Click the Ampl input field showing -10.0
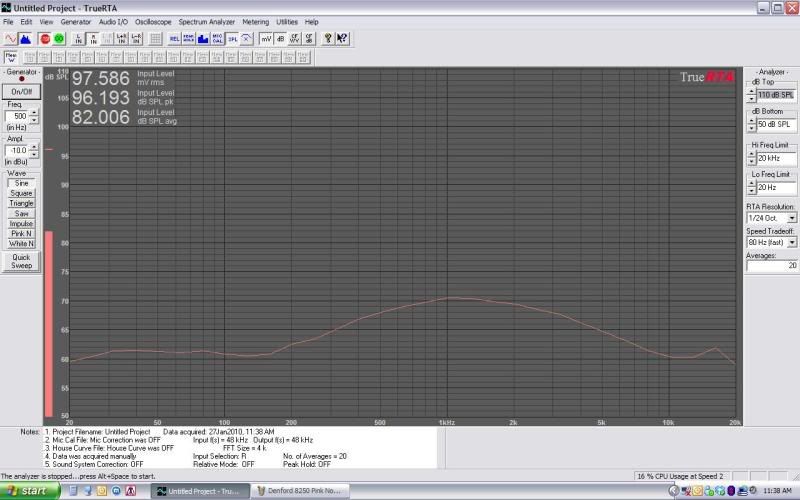Image resolution: width=800 pixels, height=500 pixels. (x=17, y=151)
